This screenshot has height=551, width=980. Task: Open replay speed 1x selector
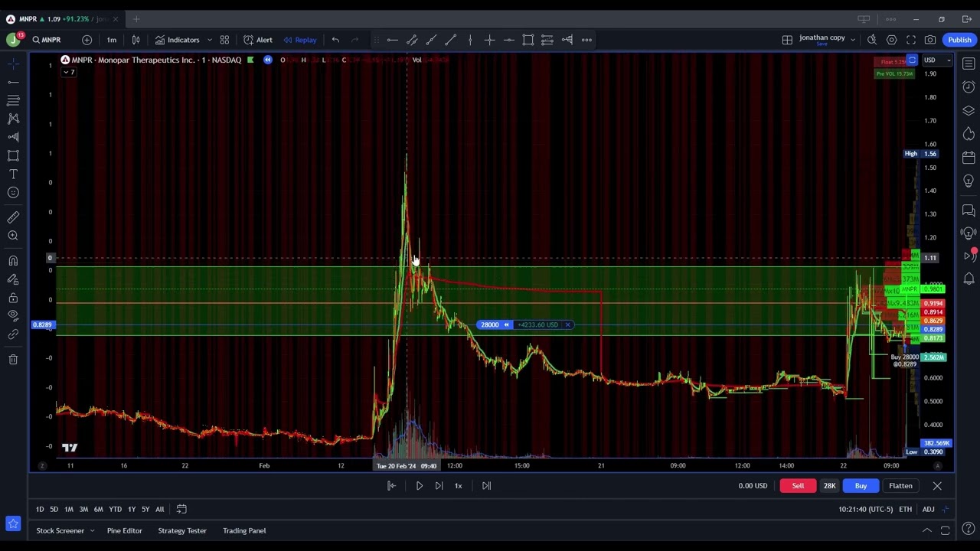pos(458,486)
